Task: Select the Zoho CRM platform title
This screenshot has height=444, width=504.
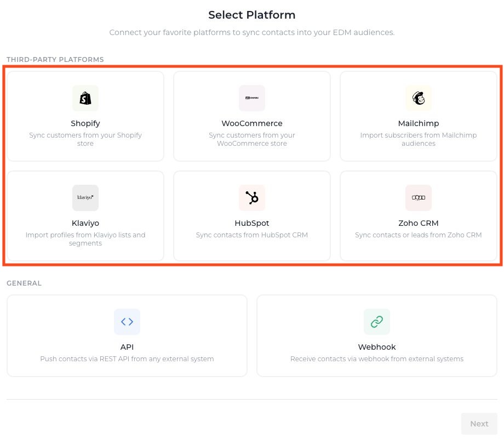Action: [x=418, y=223]
